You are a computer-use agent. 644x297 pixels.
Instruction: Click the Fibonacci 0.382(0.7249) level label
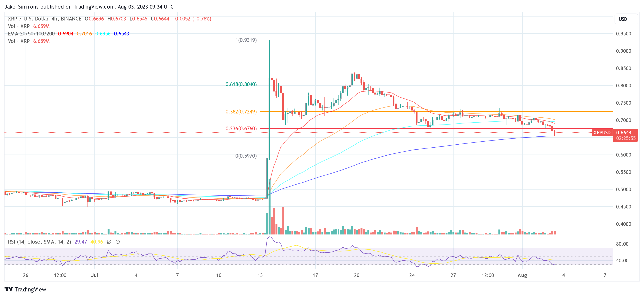241,112
